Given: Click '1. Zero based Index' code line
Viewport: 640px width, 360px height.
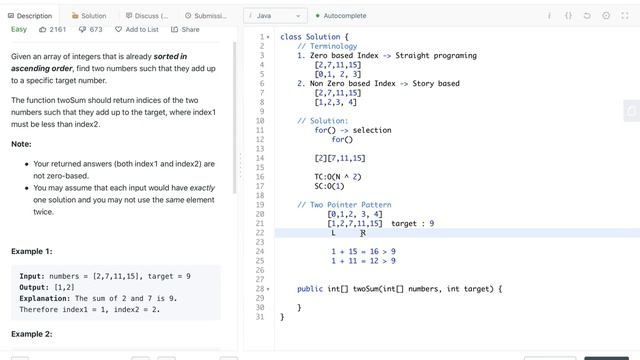Looking at the screenshot, I should tap(387, 56).
